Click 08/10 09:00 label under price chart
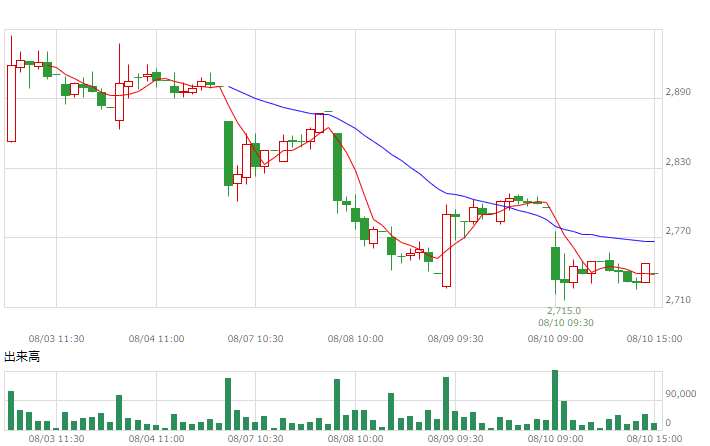Viewport: 710px width, 446px height. point(555,339)
